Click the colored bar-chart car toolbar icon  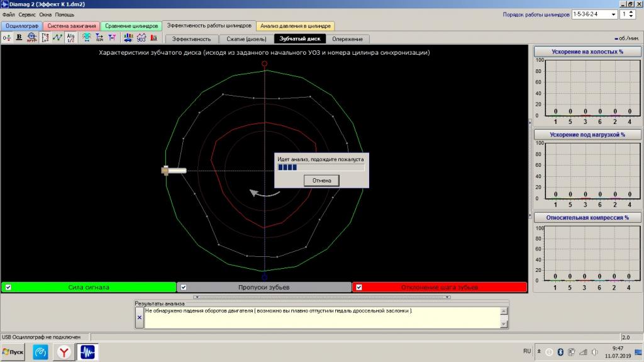pos(128,38)
